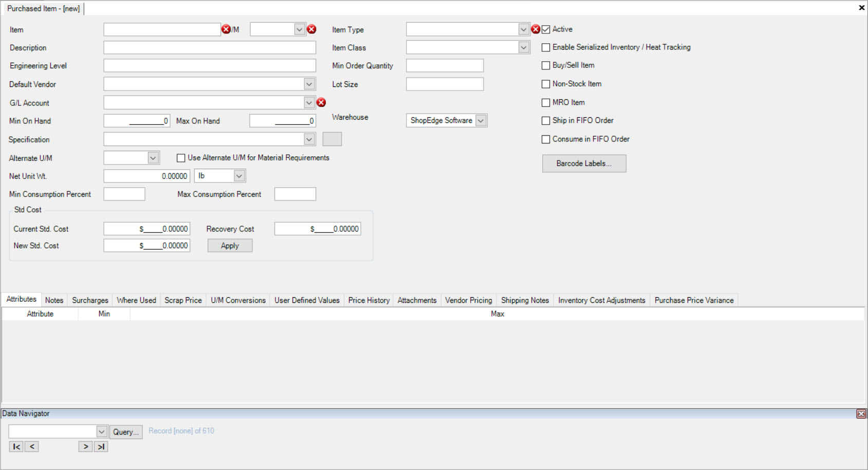Go to the previous record in Data Navigator
The width and height of the screenshot is (868, 470).
pos(32,446)
